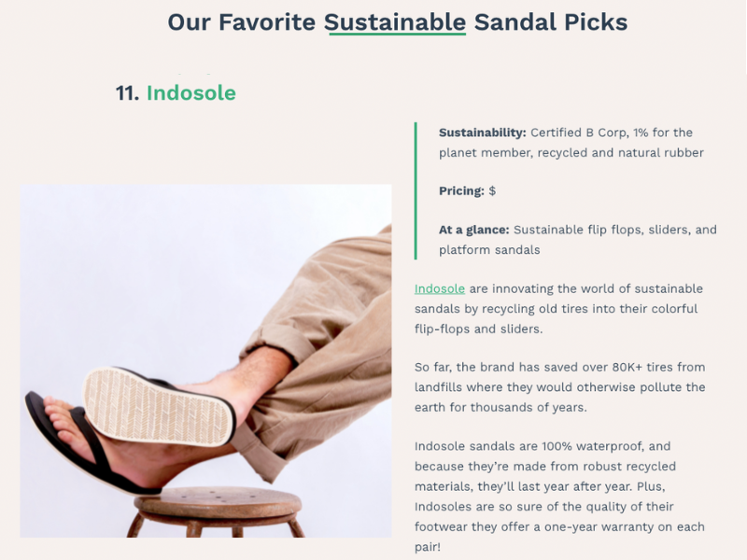Click the inline Indosole link in paragraph
Image resolution: width=747 pixels, height=560 pixels.
coord(439,289)
